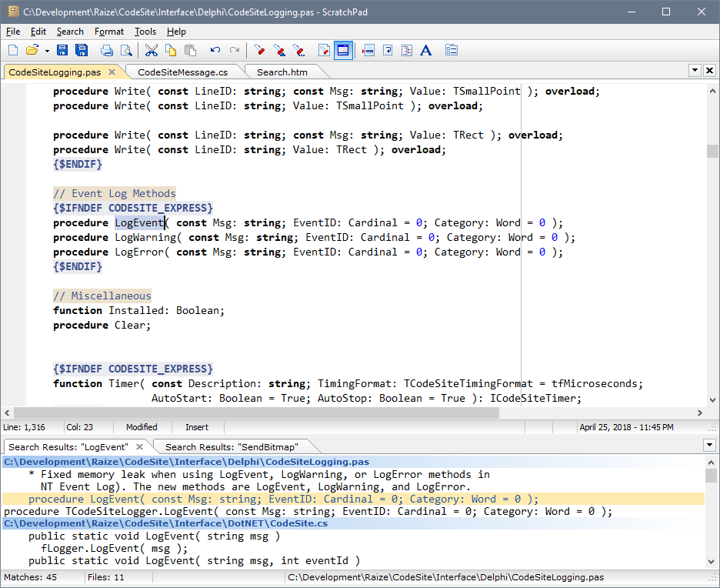Viewport: 720px width, 588px height.
Task: Toggle the active page-view toolbar button
Action: pyautogui.click(x=343, y=50)
